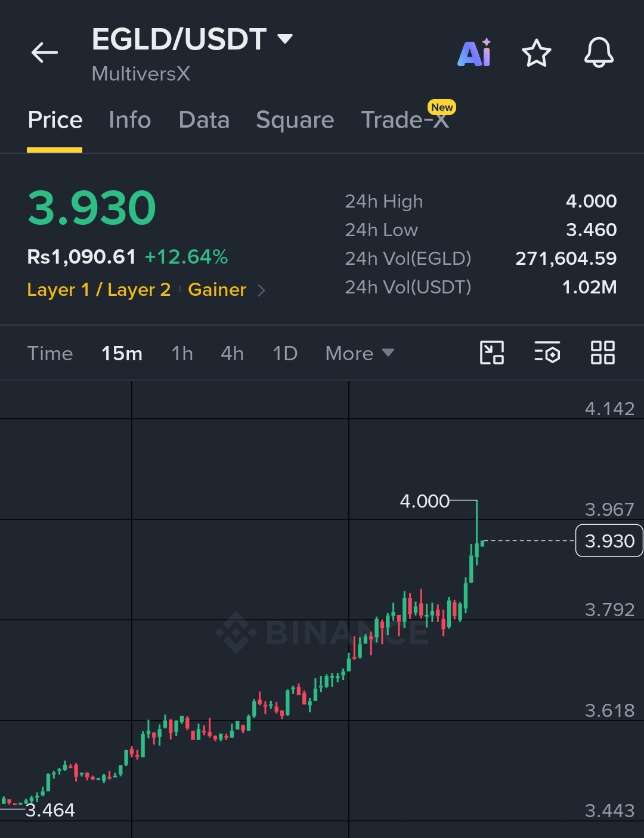Tap the current price 3.930 heading
Screen dimensions: 644x838
pyautogui.click(x=92, y=208)
